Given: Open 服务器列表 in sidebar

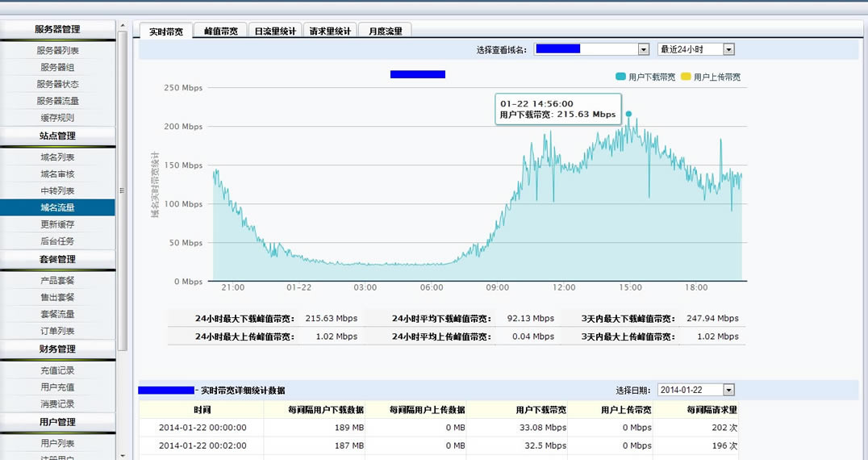Looking at the screenshot, I should click(x=57, y=50).
